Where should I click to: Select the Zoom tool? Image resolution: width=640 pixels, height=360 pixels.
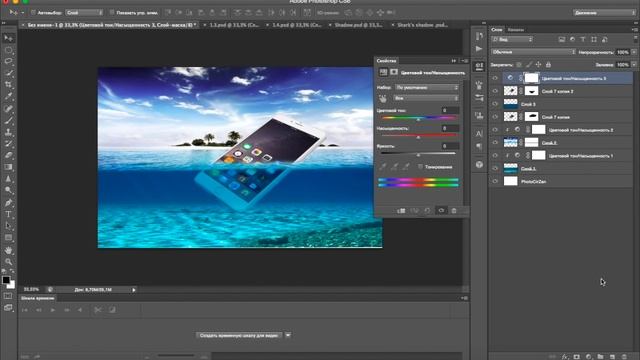tap(9, 261)
